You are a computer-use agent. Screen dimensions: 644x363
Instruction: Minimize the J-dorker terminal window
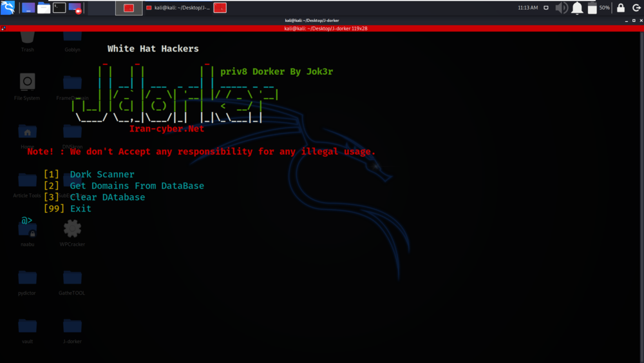tap(627, 21)
